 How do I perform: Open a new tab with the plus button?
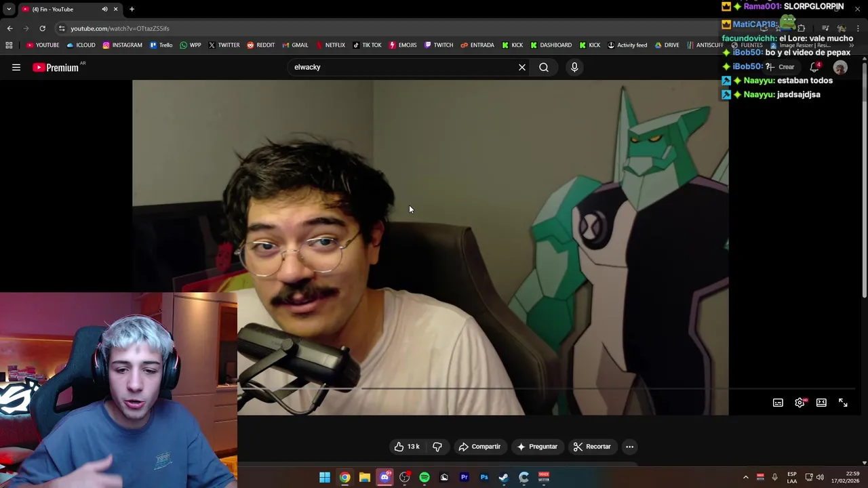tap(132, 9)
